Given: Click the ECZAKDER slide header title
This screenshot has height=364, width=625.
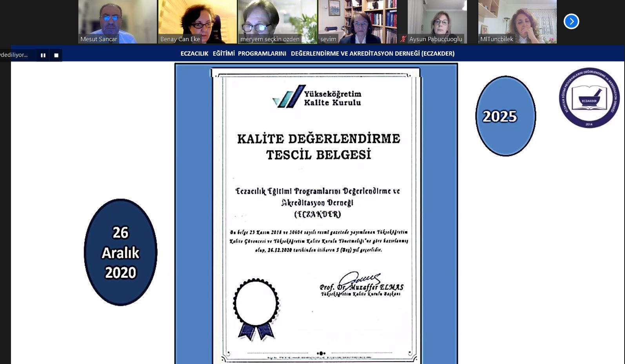Looking at the screenshot, I should 317,53.
